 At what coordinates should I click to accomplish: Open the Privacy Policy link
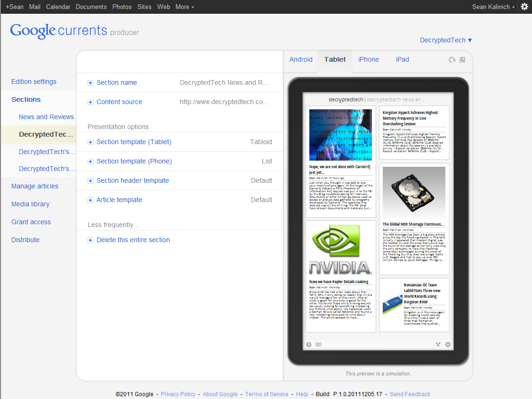178,394
